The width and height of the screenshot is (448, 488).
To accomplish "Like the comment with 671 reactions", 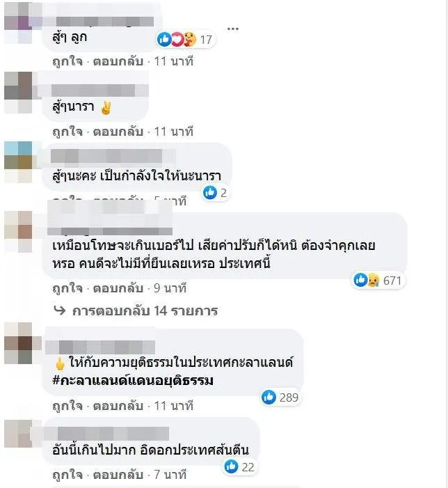I will tap(67, 288).
